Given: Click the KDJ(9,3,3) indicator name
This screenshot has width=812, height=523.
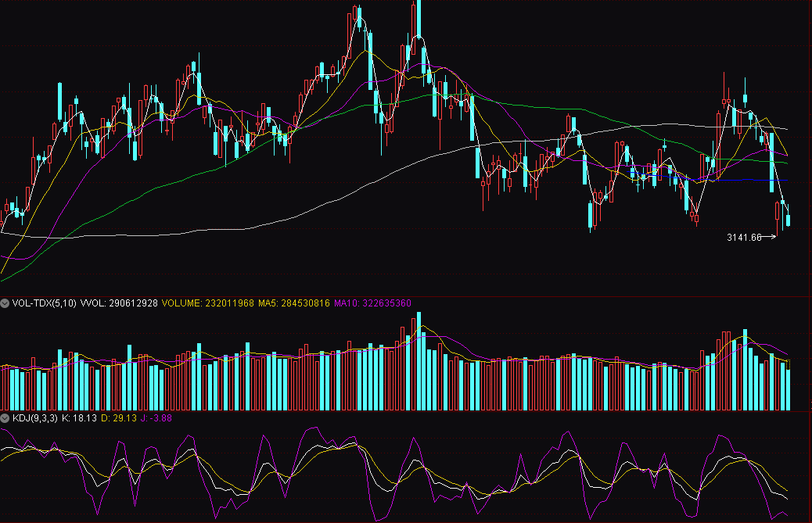Looking at the screenshot, I should (34, 418).
